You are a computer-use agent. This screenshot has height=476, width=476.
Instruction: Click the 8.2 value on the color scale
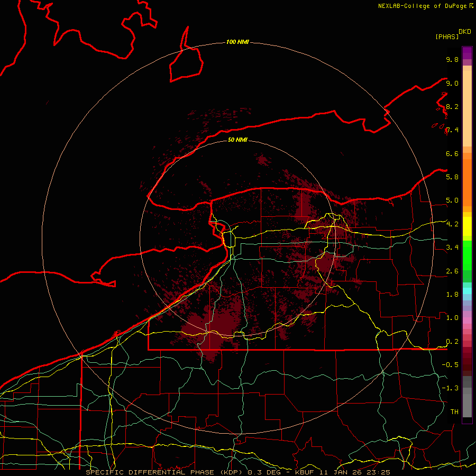452,106
